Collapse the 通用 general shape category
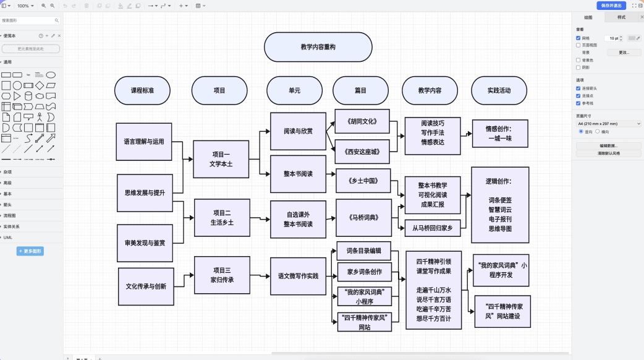Image resolution: width=644 pixels, height=360 pixels. pyautogui.click(x=32, y=62)
